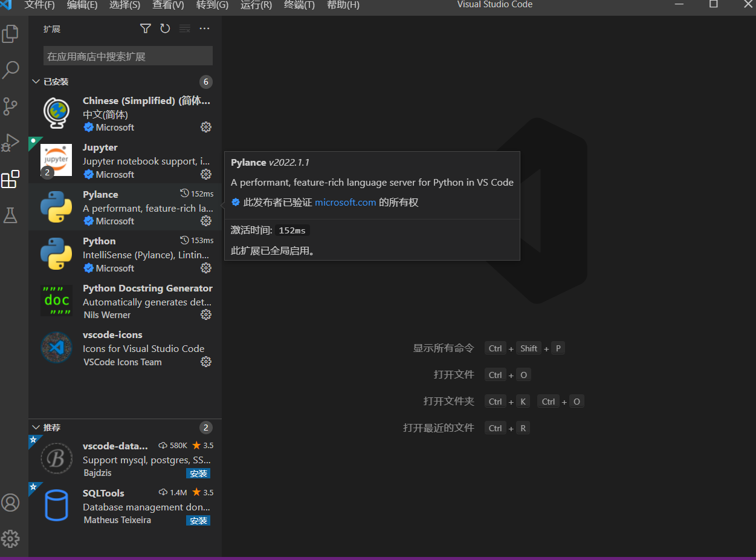Image resolution: width=756 pixels, height=560 pixels.
Task: Open the 编辑(E) menu
Action: pos(82,5)
